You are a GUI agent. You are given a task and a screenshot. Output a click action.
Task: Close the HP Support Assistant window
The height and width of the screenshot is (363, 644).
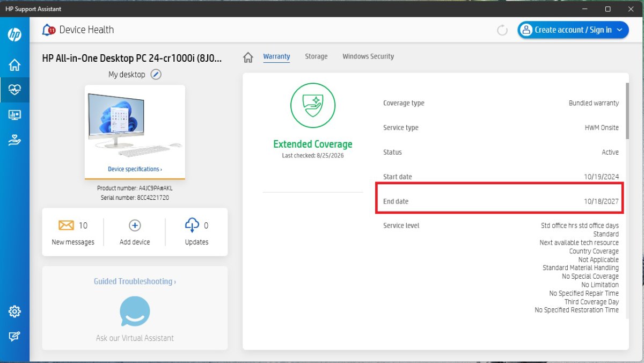[632, 9]
